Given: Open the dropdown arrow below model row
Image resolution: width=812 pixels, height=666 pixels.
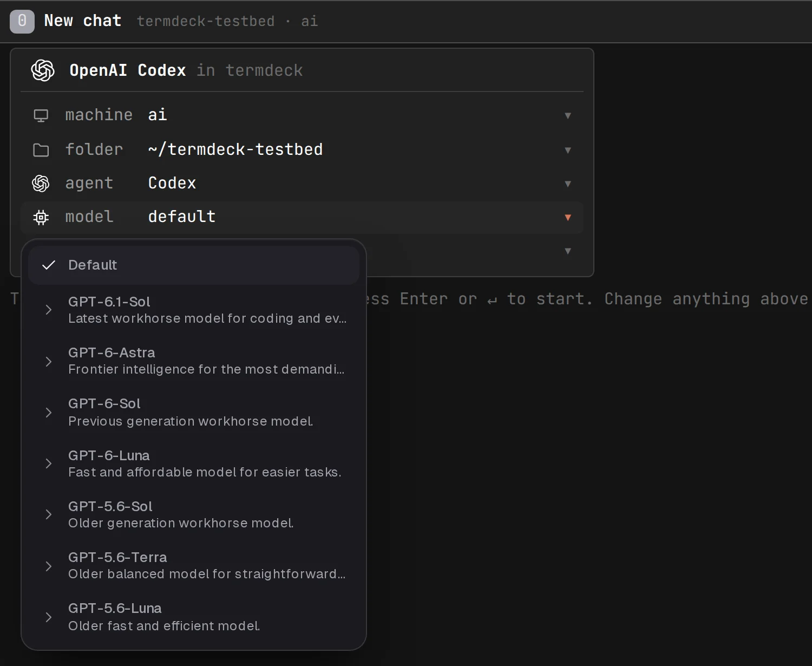Looking at the screenshot, I should tap(568, 251).
